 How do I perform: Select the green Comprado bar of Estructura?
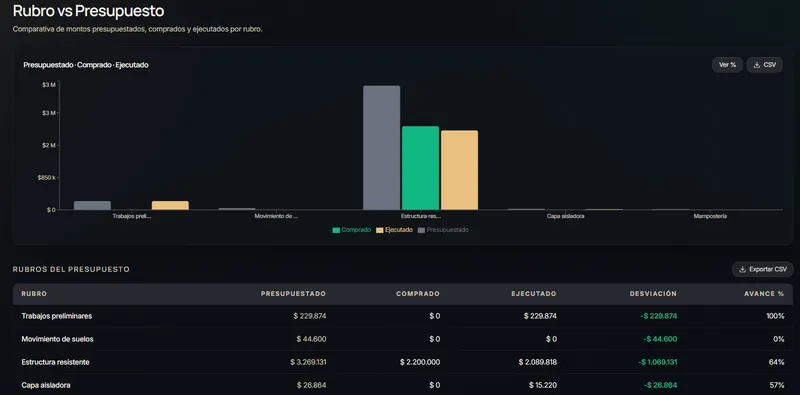pos(420,168)
